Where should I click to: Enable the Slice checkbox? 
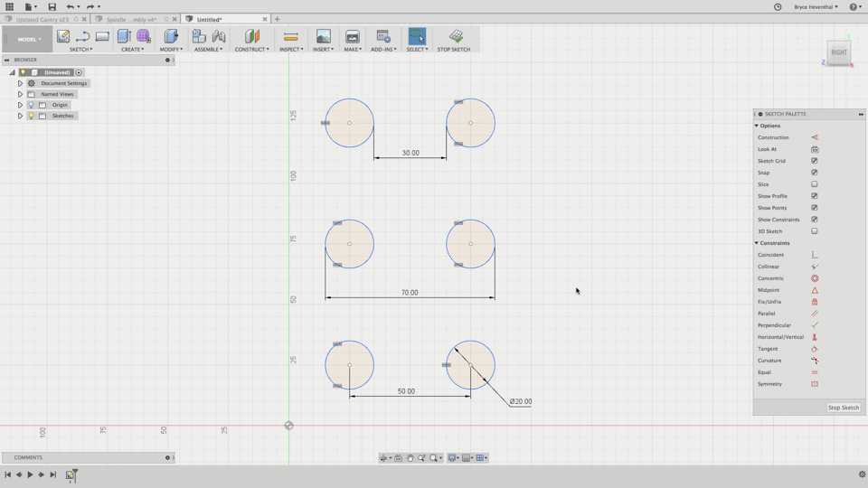(x=815, y=184)
